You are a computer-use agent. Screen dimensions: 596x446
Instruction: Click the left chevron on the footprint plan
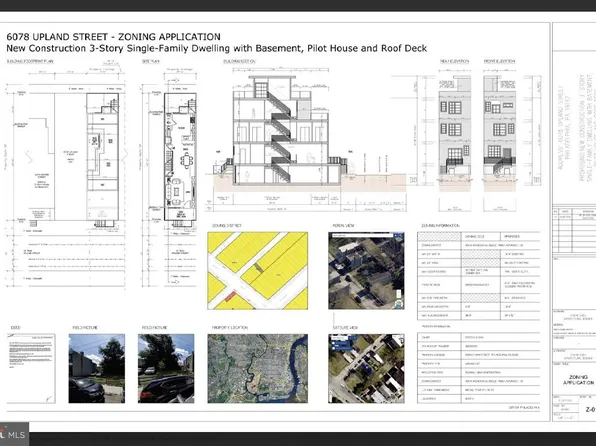[x=28, y=157]
